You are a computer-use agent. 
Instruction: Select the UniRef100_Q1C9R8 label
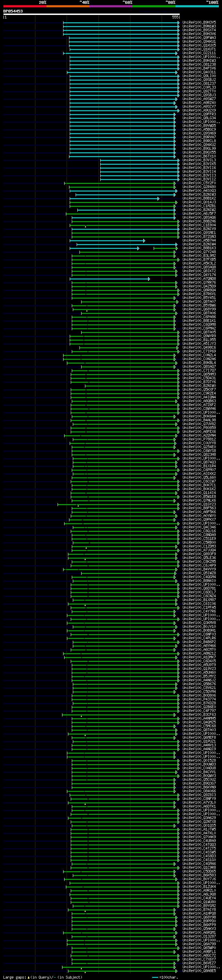pyautogui.click(x=199, y=867)
